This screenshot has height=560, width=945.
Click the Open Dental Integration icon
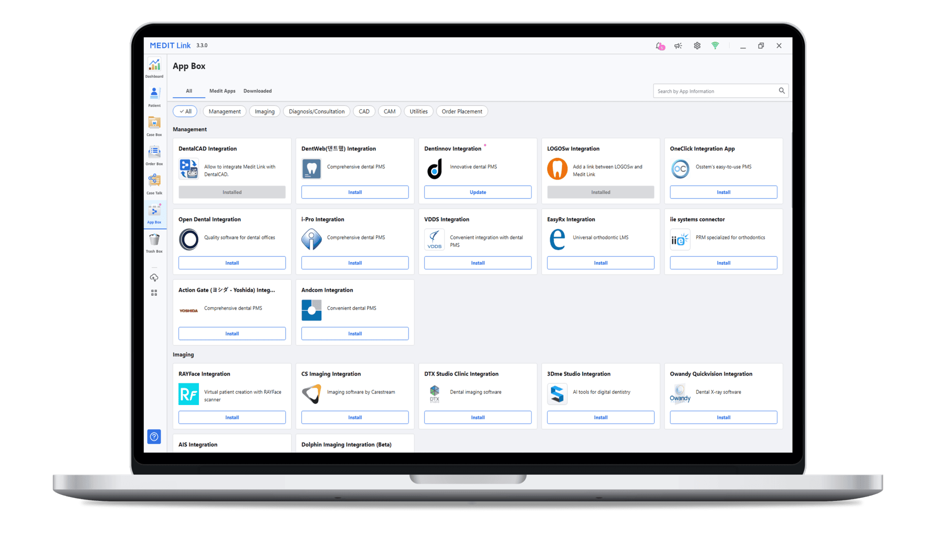tap(189, 240)
